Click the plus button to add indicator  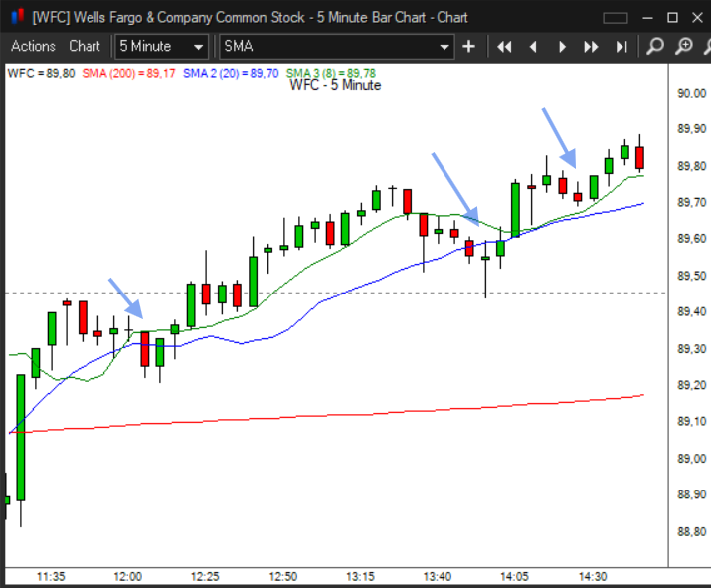click(468, 47)
